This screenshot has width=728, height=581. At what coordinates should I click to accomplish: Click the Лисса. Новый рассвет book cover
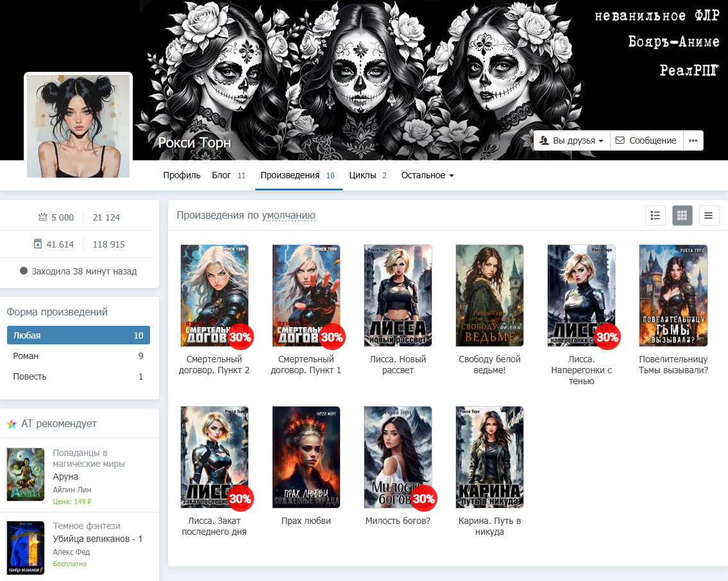click(398, 296)
